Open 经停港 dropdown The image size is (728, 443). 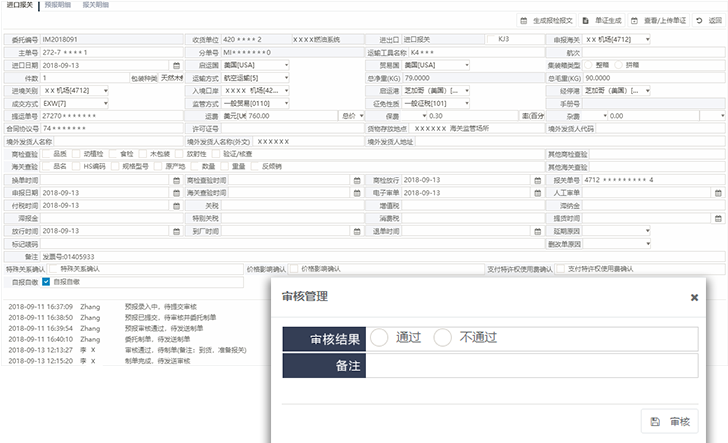617,91
